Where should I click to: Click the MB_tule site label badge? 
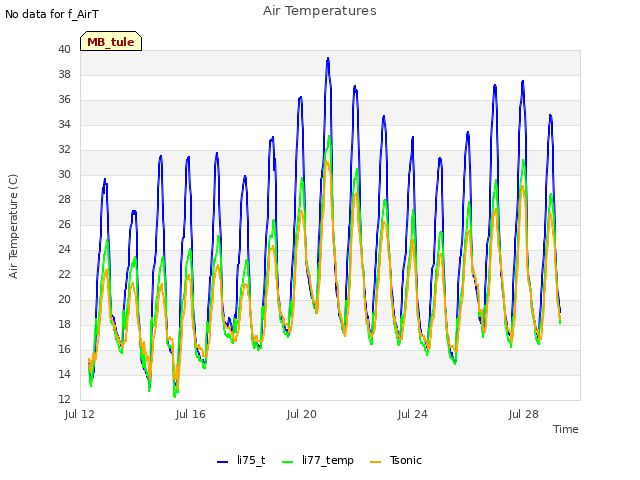tap(111, 41)
